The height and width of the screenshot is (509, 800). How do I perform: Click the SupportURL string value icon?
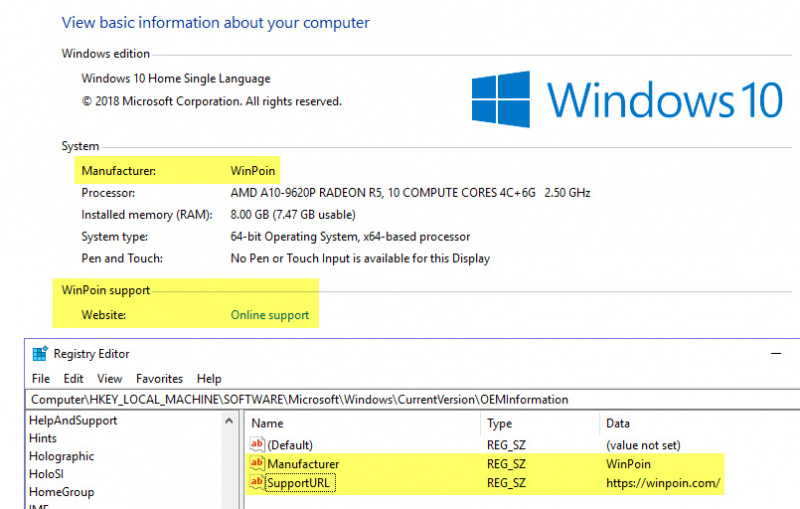(257, 482)
